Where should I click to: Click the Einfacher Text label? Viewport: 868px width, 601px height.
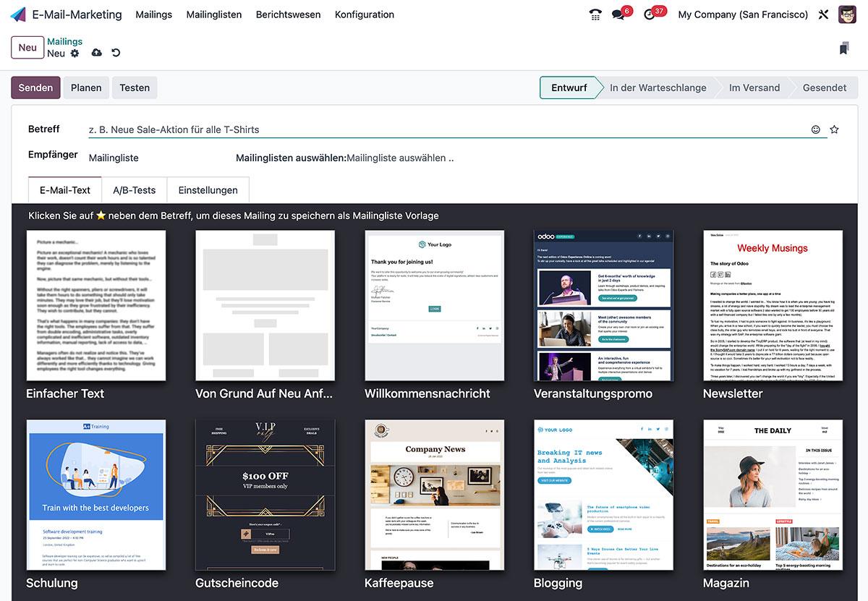tap(65, 393)
